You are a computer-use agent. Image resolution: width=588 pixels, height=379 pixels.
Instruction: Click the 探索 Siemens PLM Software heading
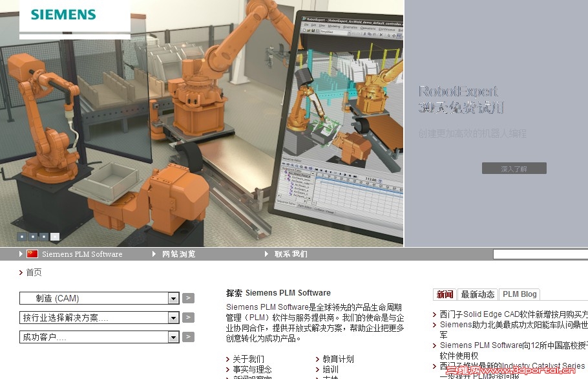pos(278,293)
